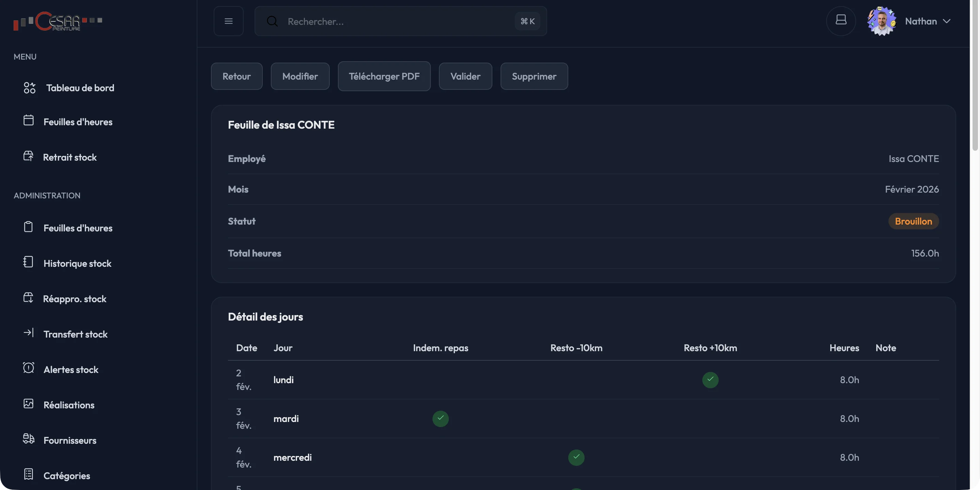Click the hamburger sidebar toggle icon
The height and width of the screenshot is (490, 980).
tap(228, 21)
